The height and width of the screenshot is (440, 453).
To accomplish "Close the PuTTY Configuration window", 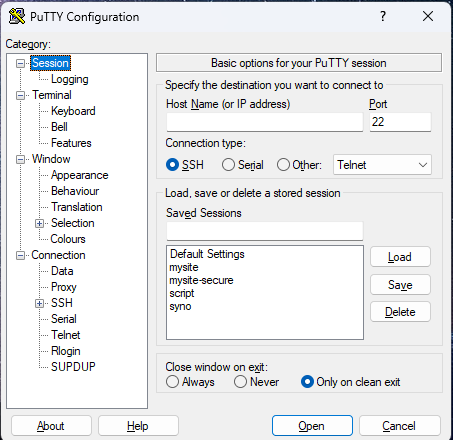I will coord(428,16).
